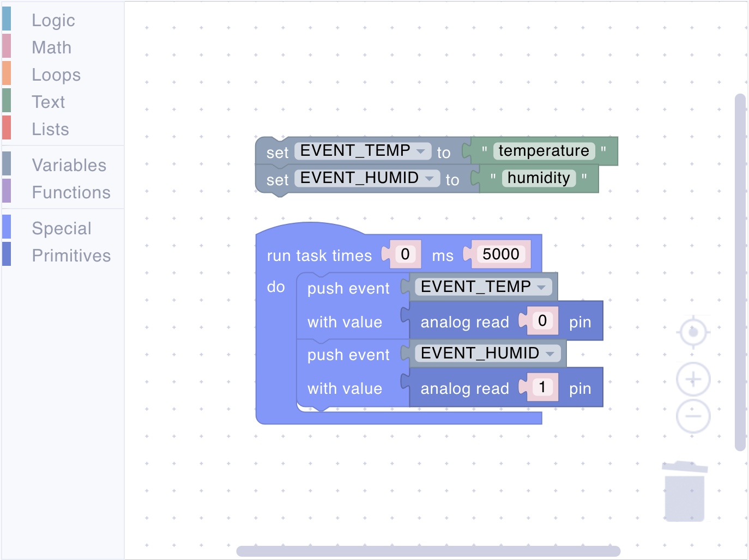Select the "set" label of EVENT_TEMP block
This screenshot has height=560, width=749.
(x=277, y=153)
